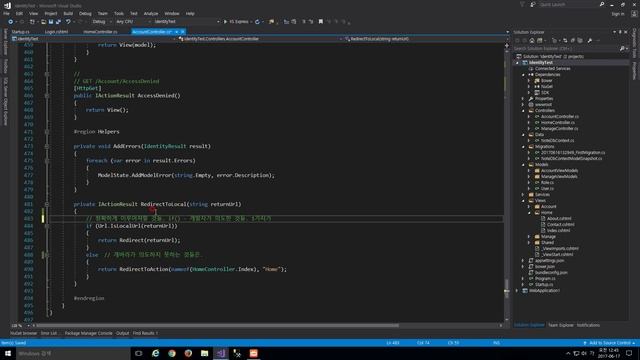Click the Solution Explorer search magnifier icon
Screen dimensions: 640x360
pos(622,49)
